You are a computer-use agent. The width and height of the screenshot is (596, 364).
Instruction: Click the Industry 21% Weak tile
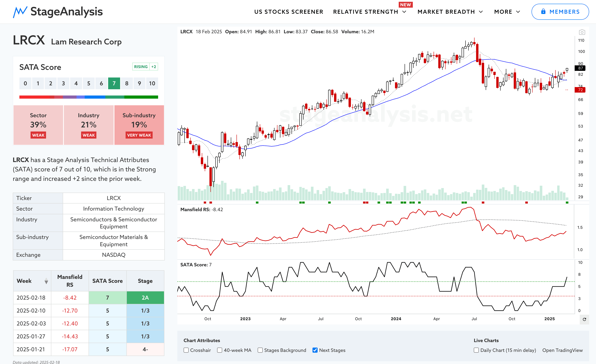89,125
